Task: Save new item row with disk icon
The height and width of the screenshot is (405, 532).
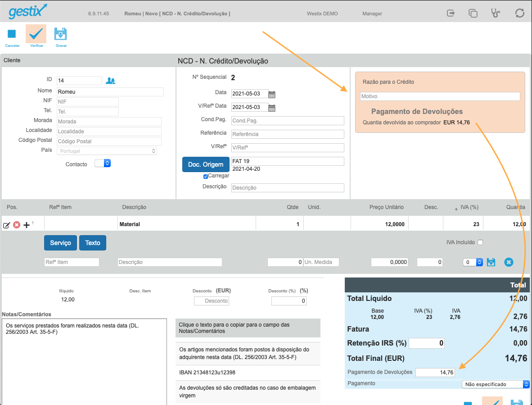Action: (491, 262)
